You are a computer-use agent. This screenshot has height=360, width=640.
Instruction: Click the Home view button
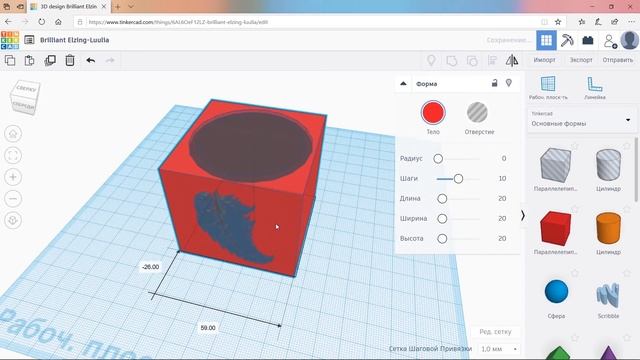13,134
